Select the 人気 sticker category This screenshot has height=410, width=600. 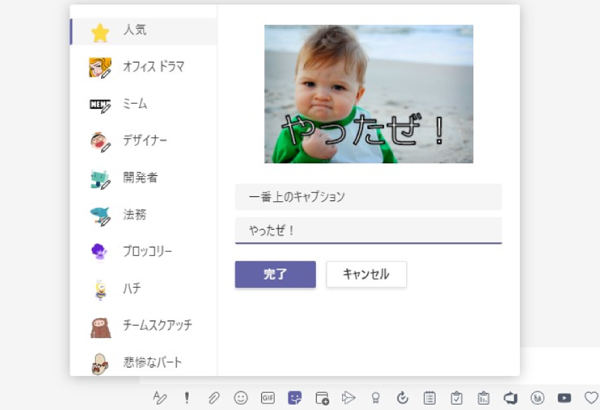click(144, 31)
